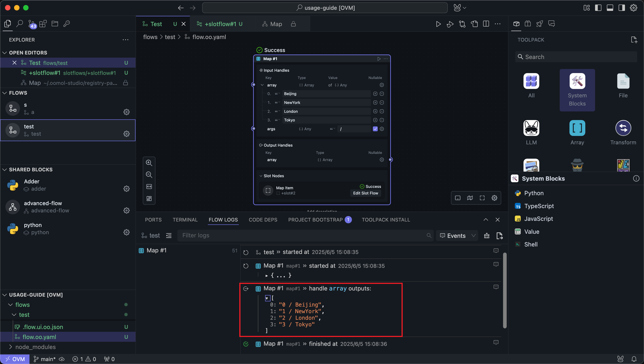644x364 pixels.
Task: Toggle the args nullable checkbox
Action: [375, 129]
